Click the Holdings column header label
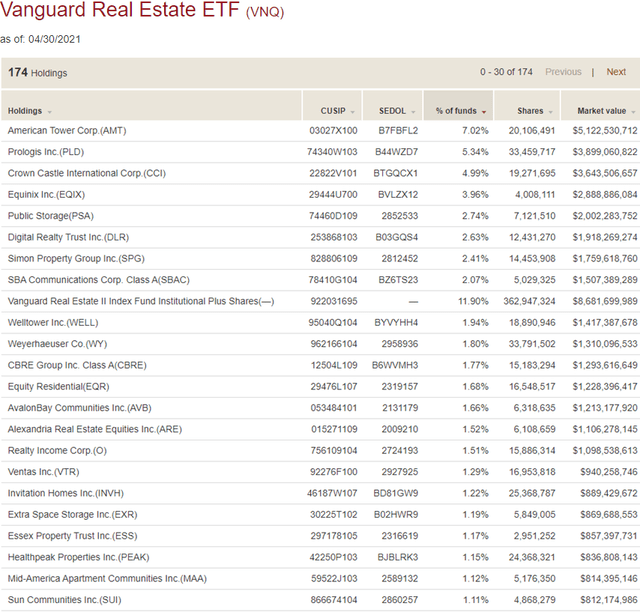 (x=25, y=111)
